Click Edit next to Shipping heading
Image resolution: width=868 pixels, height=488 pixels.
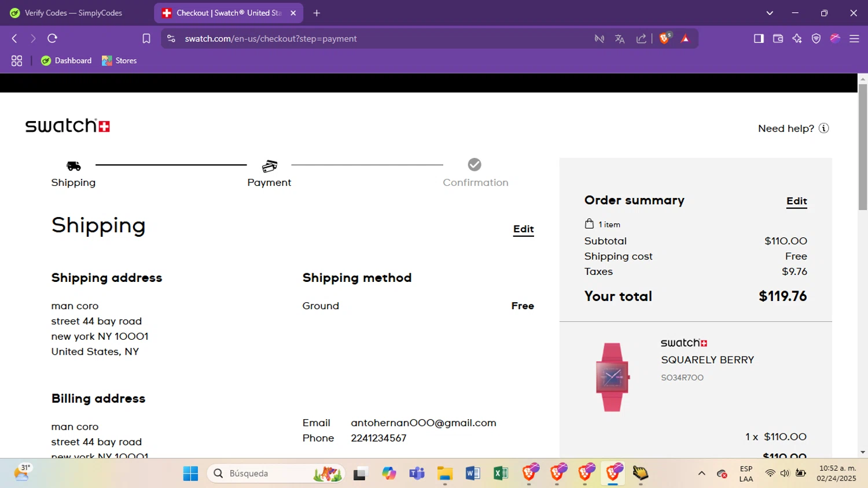(x=524, y=229)
